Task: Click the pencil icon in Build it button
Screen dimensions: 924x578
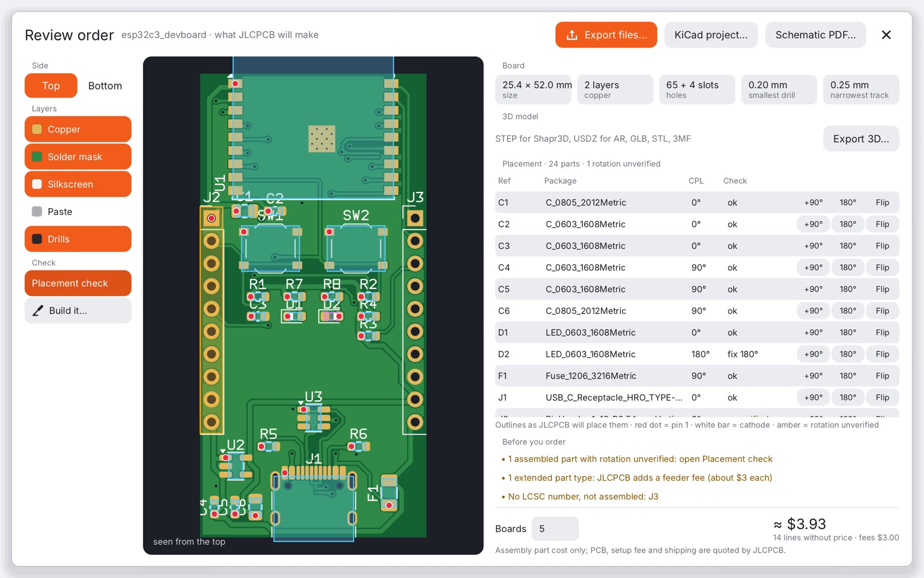Action: pyautogui.click(x=38, y=310)
